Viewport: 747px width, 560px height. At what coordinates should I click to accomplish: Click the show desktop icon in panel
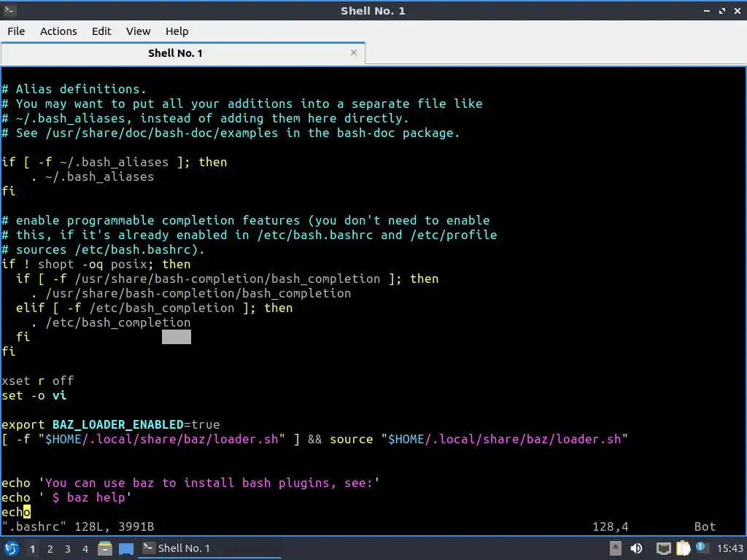click(x=126, y=549)
